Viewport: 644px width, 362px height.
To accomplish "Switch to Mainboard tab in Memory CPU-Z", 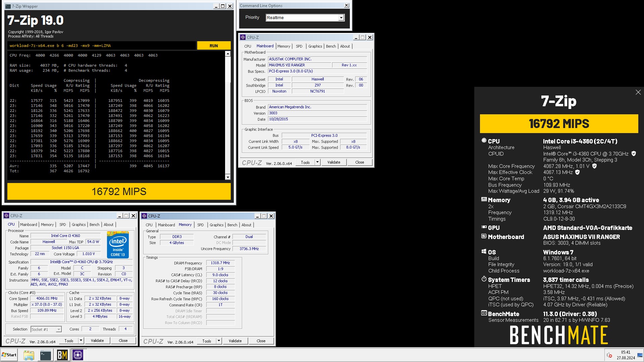I will pos(166,225).
